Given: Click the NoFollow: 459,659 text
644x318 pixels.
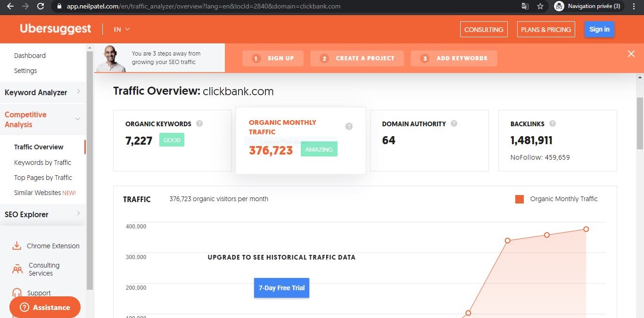Looking at the screenshot, I should pos(540,157).
